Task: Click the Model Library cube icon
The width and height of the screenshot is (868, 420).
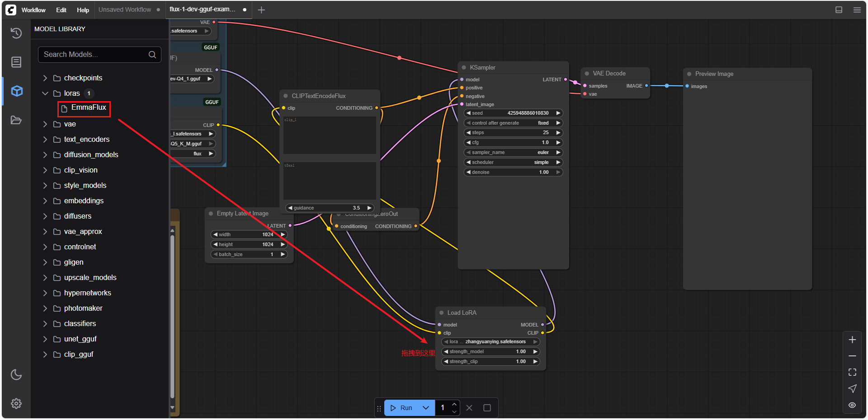Action: (x=17, y=91)
